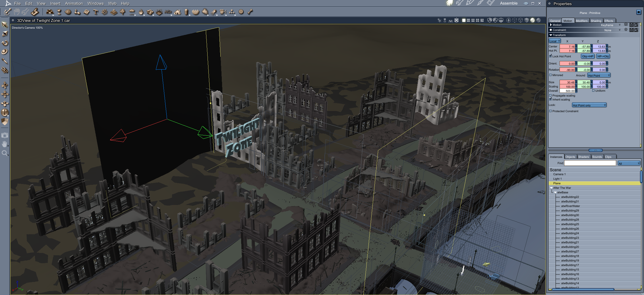Insert a terrain object from the toolbar
The image size is (644, 295).
[x=114, y=12]
